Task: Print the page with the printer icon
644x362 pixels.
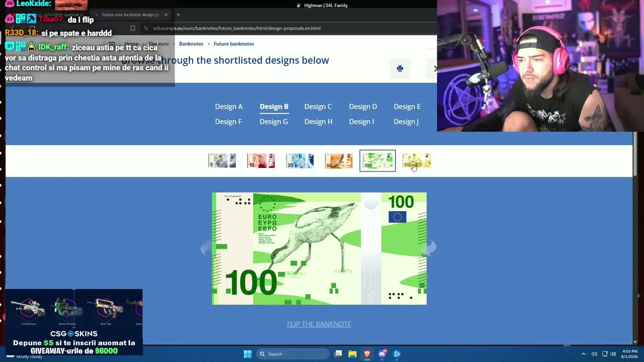Action: pyautogui.click(x=400, y=69)
